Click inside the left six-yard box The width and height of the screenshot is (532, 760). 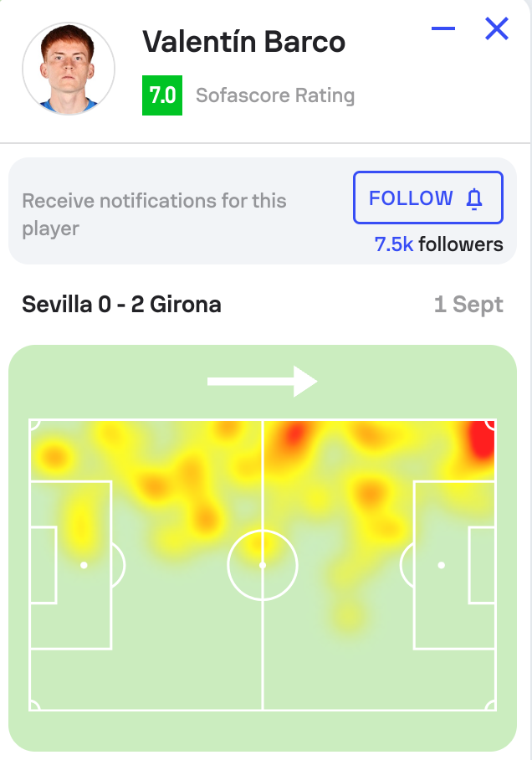click(x=43, y=566)
